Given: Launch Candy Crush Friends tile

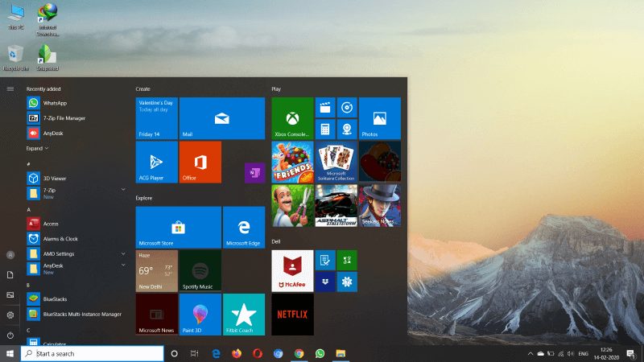Looking at the screenshot, I should click(x=292, y=162).
